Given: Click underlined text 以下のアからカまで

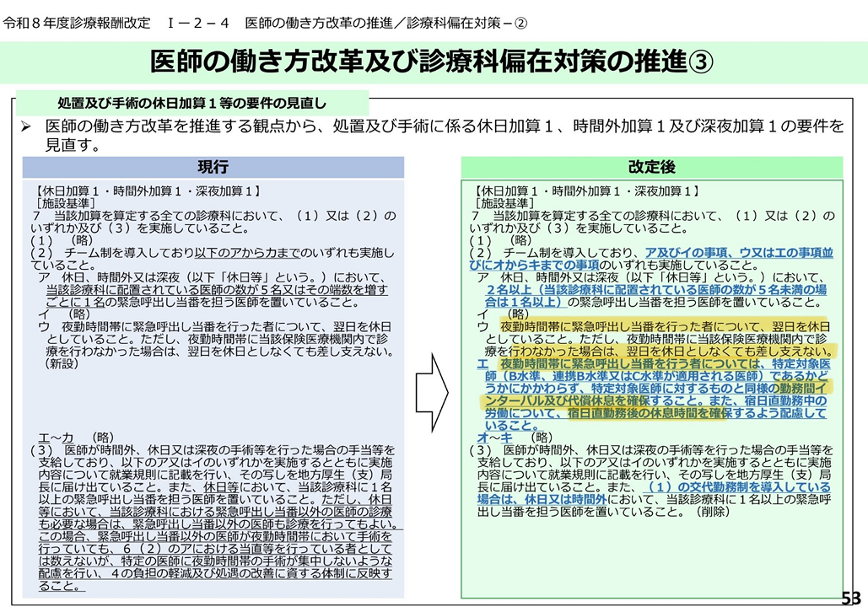Looking at the screenshot, I should pos(247,253).
